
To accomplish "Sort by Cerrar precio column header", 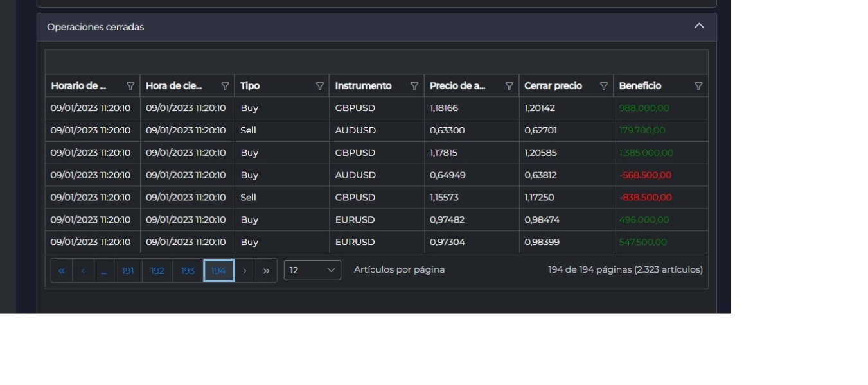I will (x=553, y=86).
